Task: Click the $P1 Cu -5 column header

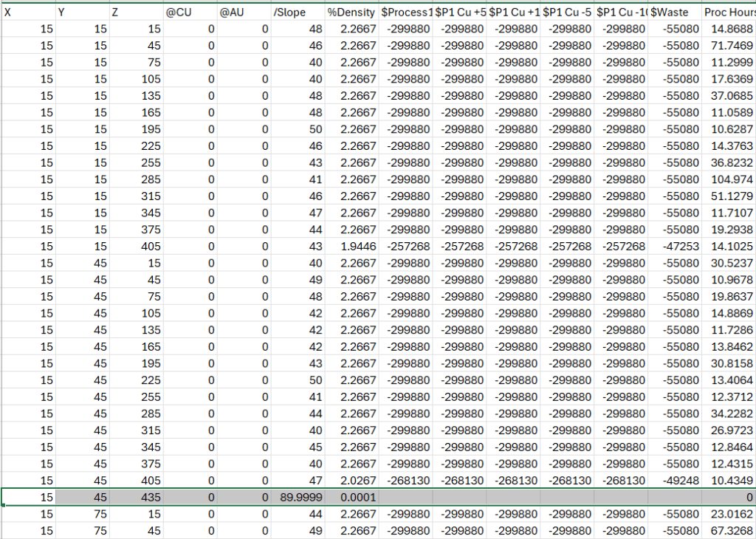Action: [566, 12]
